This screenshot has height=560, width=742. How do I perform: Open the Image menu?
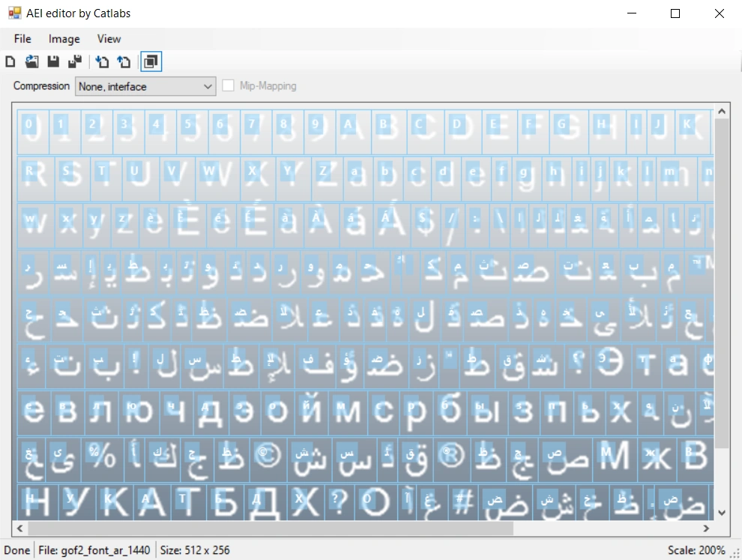64,39
